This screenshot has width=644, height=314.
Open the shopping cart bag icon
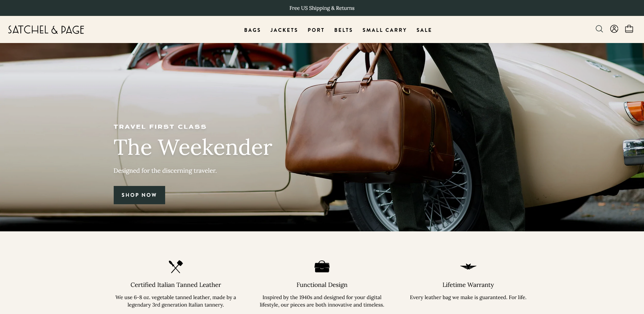[x=629, y=29]
